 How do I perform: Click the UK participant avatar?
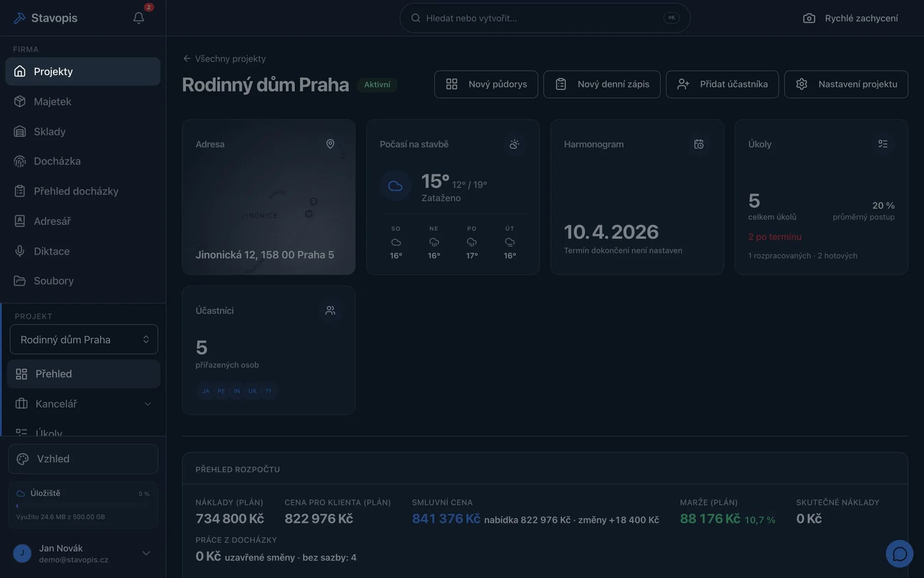pyautogui.click(x=252, y=391)
